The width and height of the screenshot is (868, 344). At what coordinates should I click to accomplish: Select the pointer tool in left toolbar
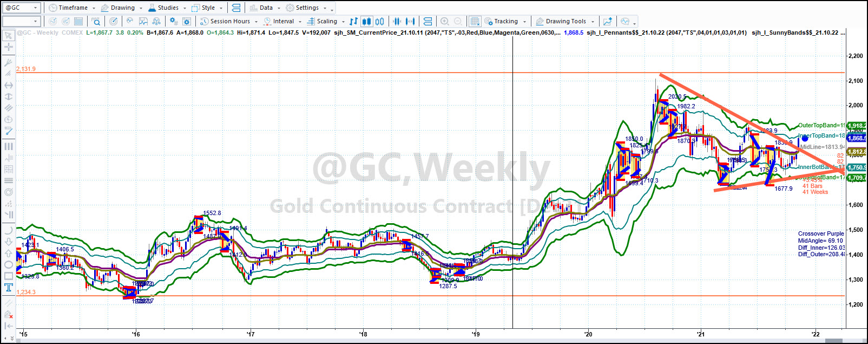pyautogui.click(x=8, y=36)
